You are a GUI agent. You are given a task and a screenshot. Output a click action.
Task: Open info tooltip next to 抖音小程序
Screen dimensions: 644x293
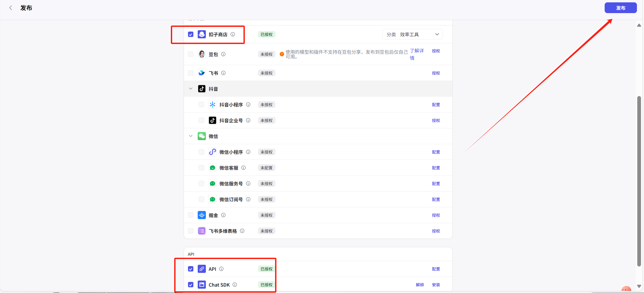248,104
